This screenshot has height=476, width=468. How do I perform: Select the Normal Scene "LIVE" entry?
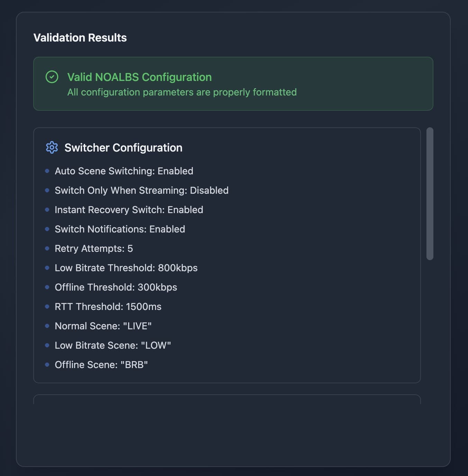103,326
